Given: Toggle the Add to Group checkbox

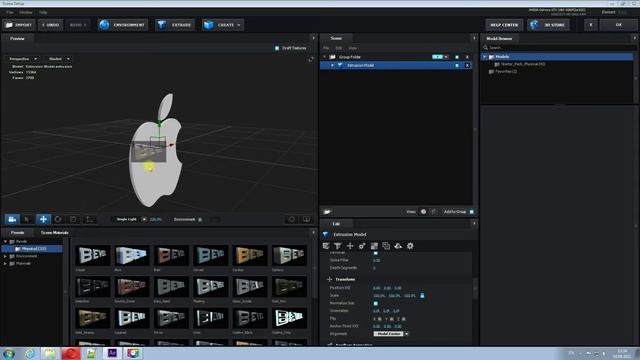Looking at the screenshot, I should (471, 212).
